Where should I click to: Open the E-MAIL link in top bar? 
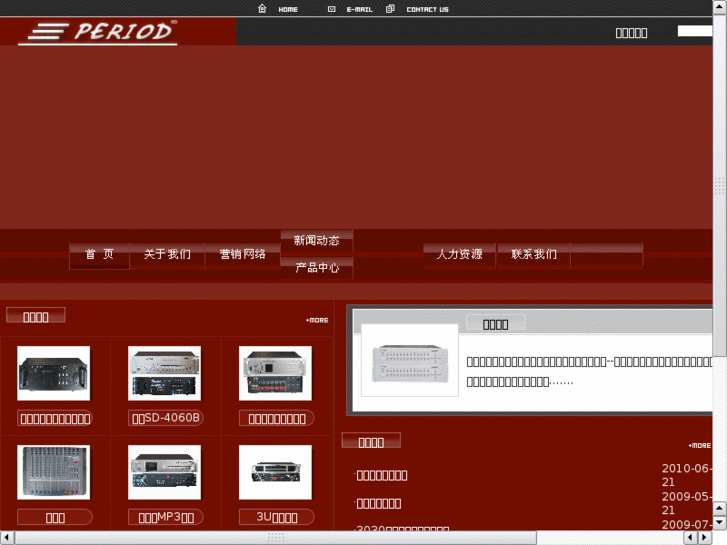coord(359,9)
